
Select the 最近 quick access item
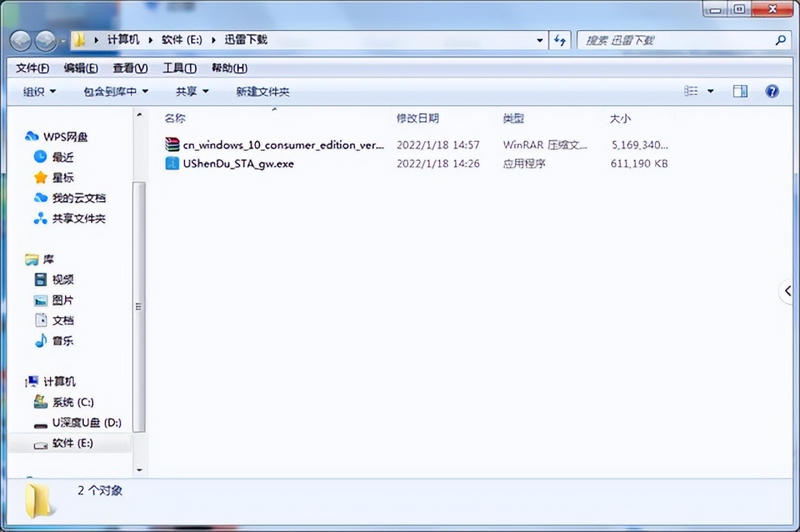pos(62,157)
